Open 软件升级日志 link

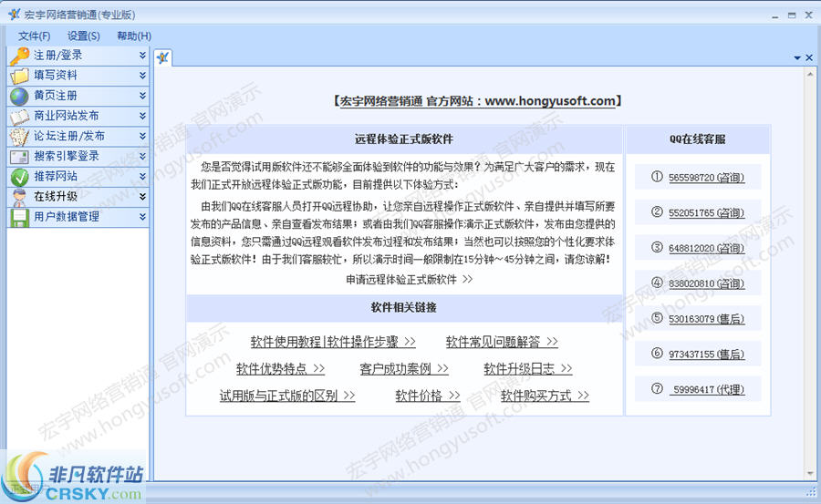pyautogui.click(x=528, y=368)
